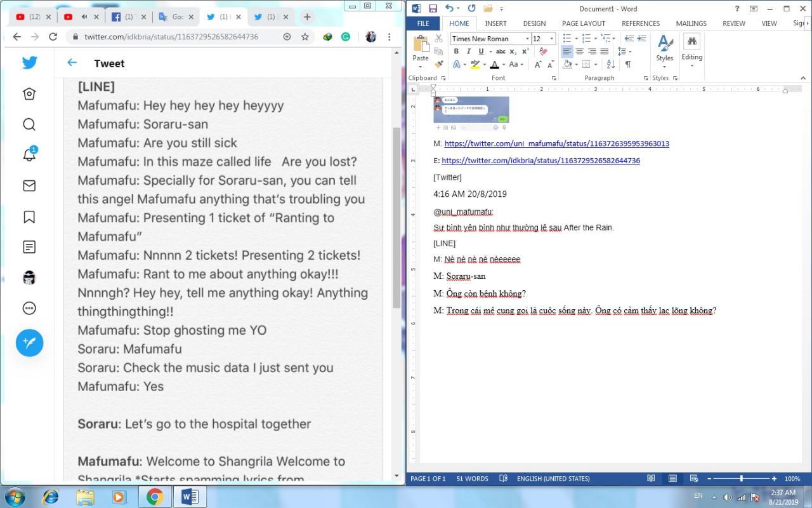The width and height of the screenshot is (812, 508).
Task: Adjust the Word zoom slider handle
Action: 742,478
